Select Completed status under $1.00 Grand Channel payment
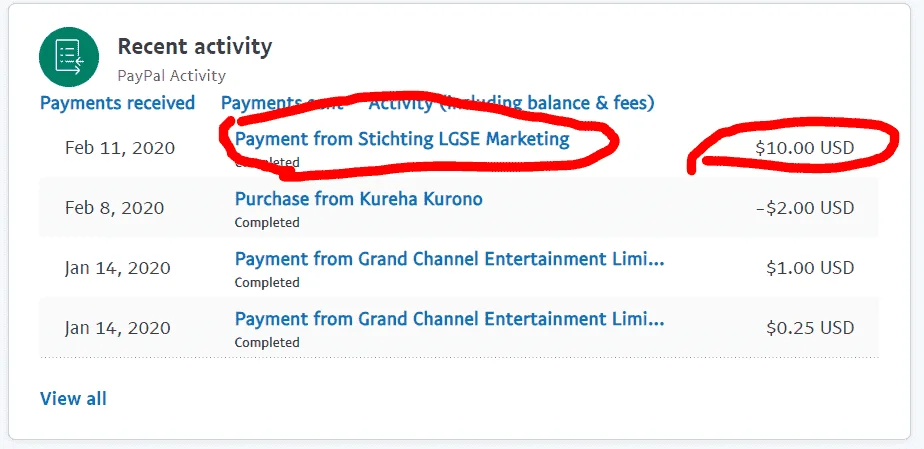Screen dimensions: 924x449 [x=267, y=283]
